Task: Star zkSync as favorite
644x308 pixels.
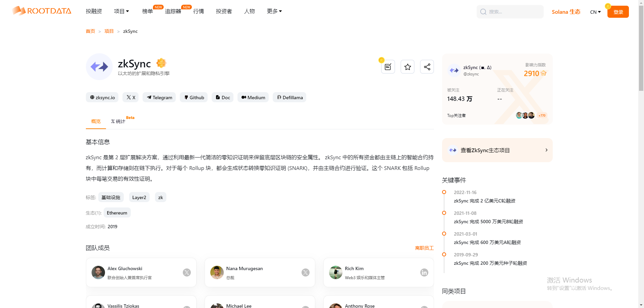Action: [x=408, y=67]
